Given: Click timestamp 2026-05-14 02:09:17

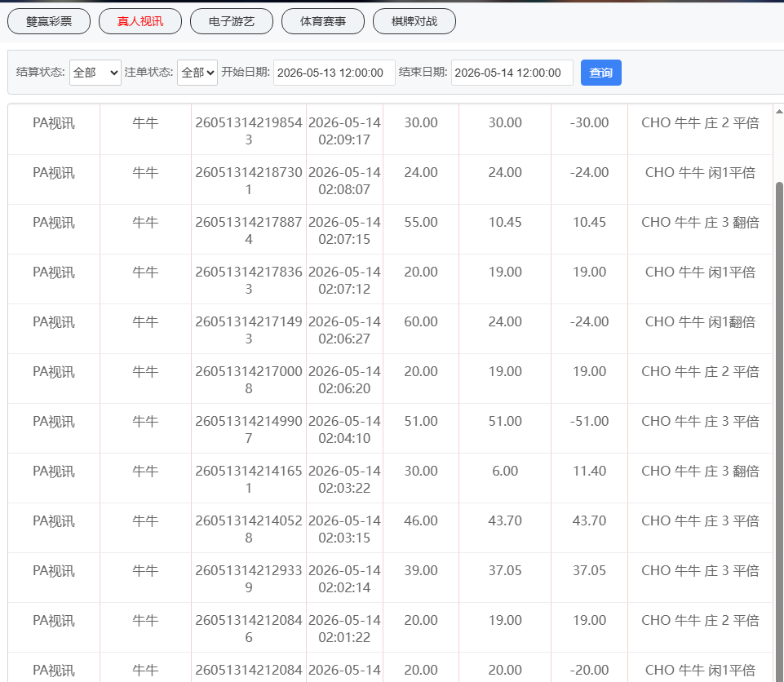Looking at the screenshot, I should point(344,131).
